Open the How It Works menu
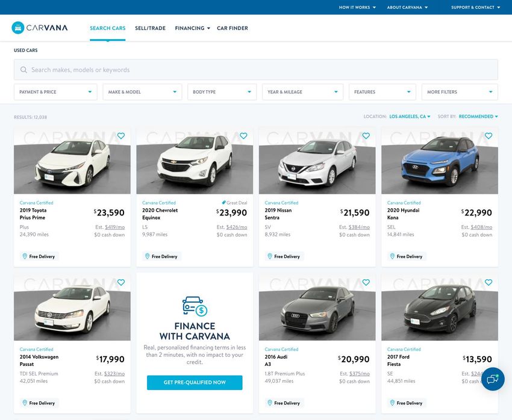The height and width of the screenshot is (420, 512). coord(357,7)
